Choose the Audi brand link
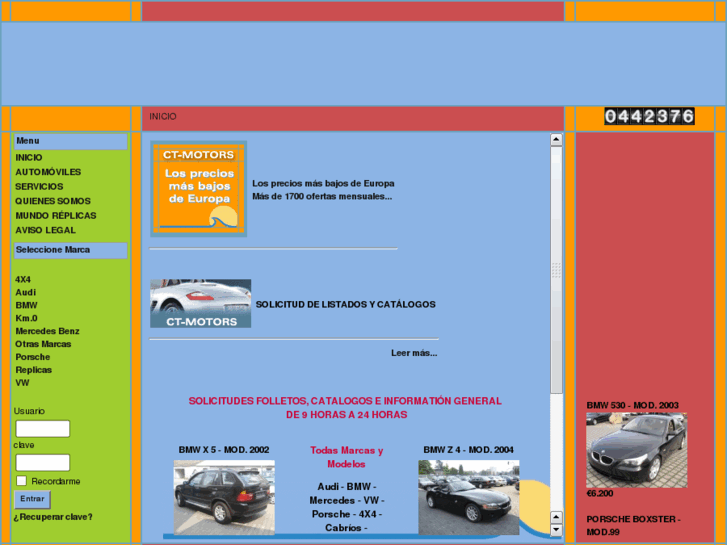Viewport: 727px width, 545px height. 26,293
